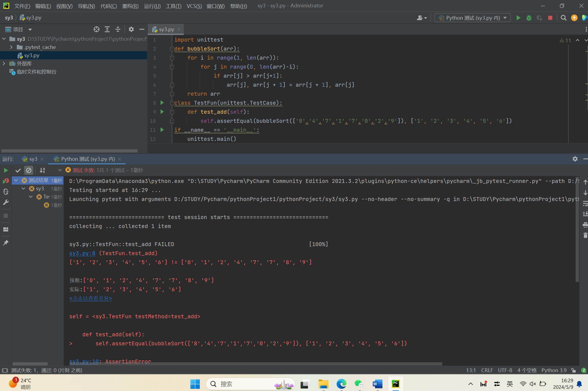Expand the .pytest_cache folder
The image size is (588, 391).
pyautogui.click(x=11, y=47)
